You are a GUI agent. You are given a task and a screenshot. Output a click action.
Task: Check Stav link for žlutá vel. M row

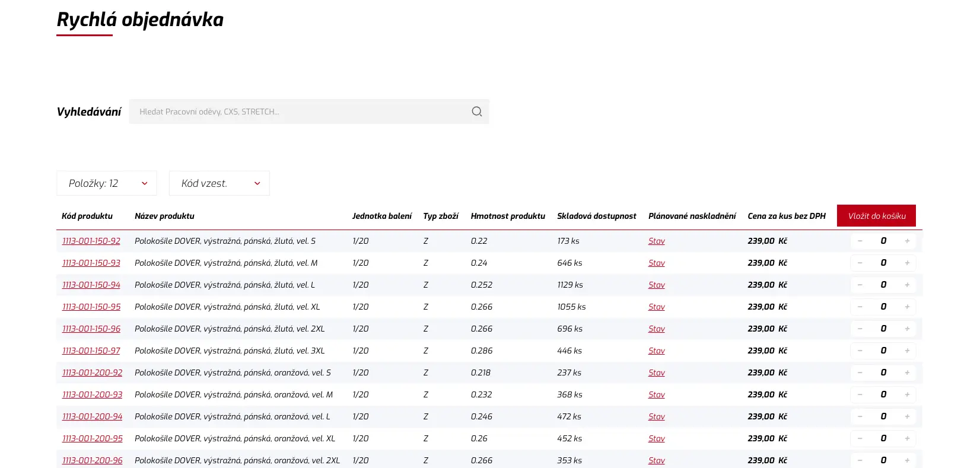(x=656, y=263)
